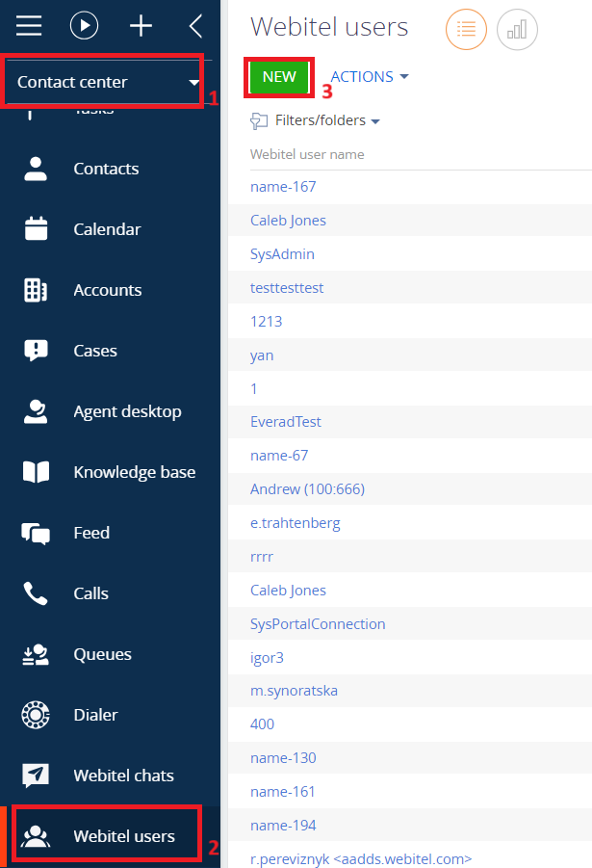Click the Webitel users people icon
The image size is (592, 868).
[x=36, y=836]
